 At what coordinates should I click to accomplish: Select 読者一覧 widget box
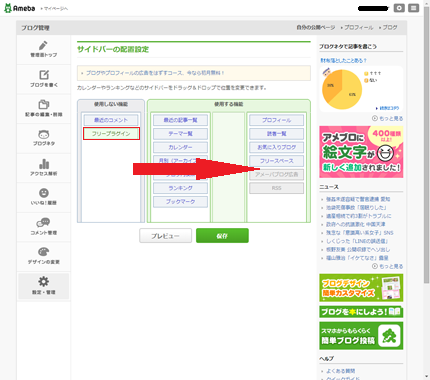click(x=276, y=134)
